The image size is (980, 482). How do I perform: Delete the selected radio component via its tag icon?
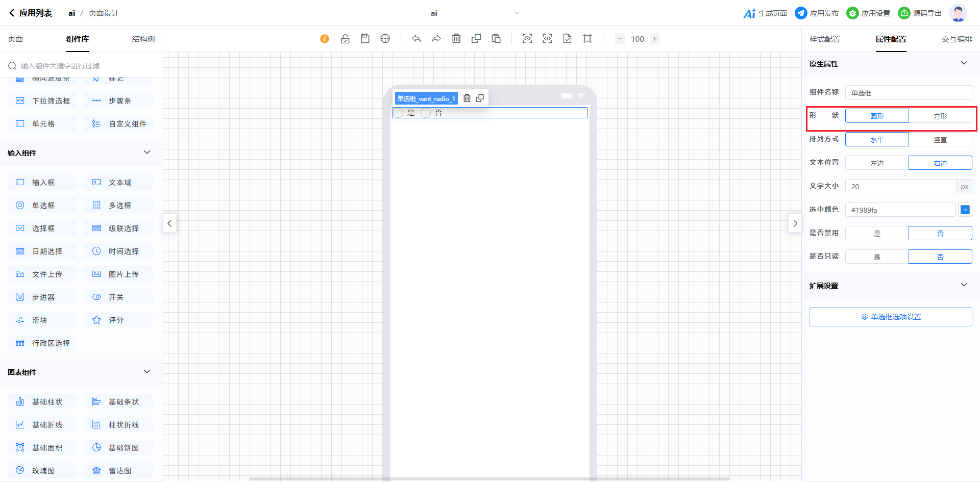[x=467, y=98]
